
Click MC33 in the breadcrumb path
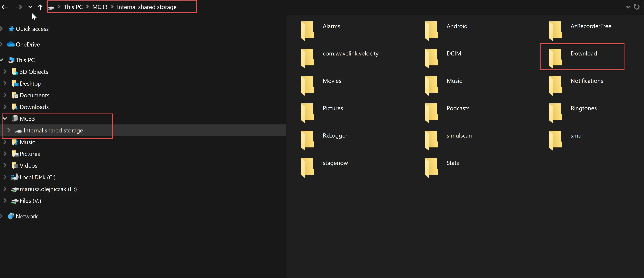point(100,7)
